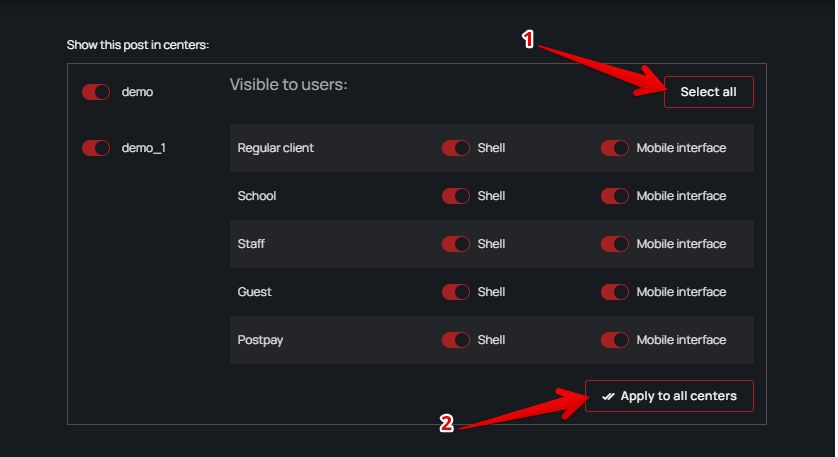Select the Guest row label
The width and height of the screenshot is (838, 457).
pos(255,292)
